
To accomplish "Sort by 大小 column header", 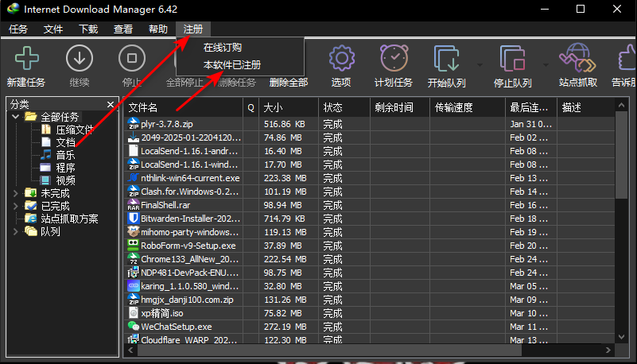I will [289, 107].
